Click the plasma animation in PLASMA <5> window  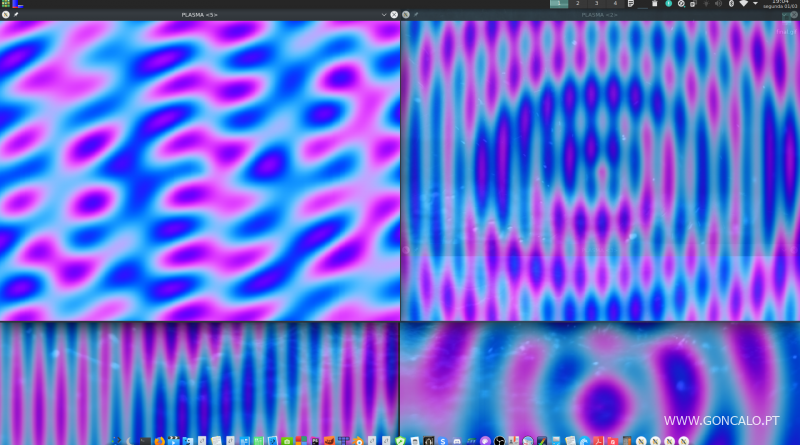click(200, 170)
